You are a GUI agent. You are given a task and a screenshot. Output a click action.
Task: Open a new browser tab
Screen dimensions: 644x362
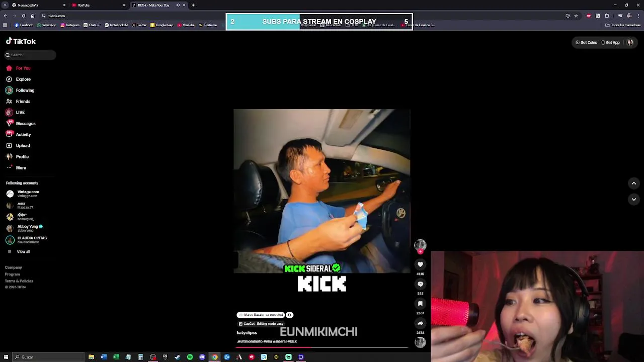[x=193, y=5]
